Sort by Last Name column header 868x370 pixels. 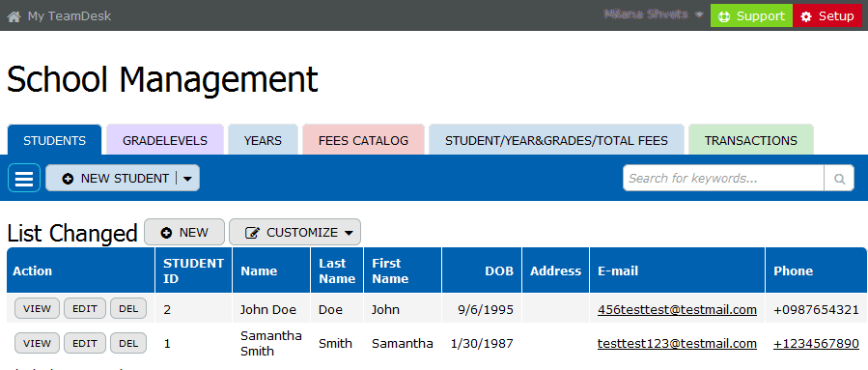[x=337, y=270]
